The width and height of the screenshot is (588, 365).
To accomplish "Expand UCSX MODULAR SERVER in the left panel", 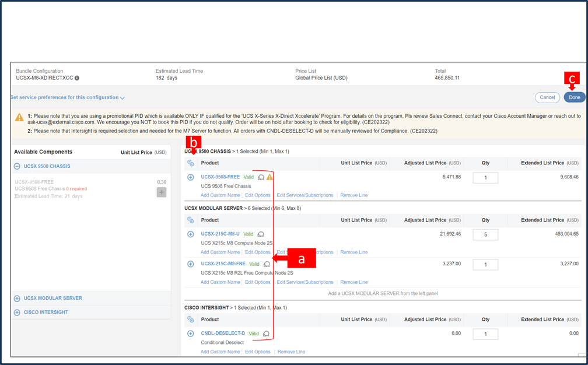I will coord(17,299).
